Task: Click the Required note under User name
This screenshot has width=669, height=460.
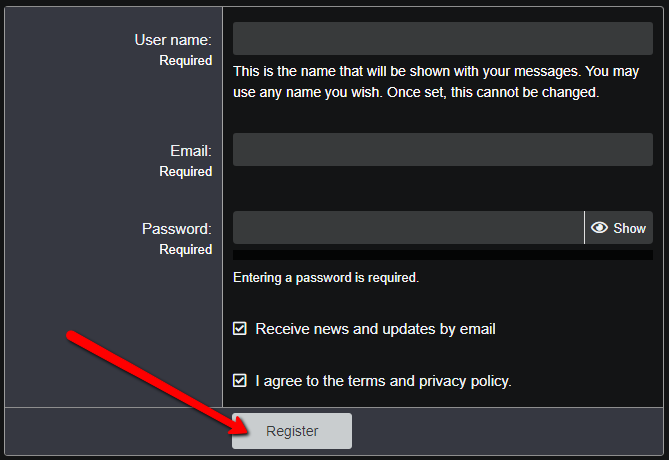Action: pyautogui.click(x=186, y=61)
